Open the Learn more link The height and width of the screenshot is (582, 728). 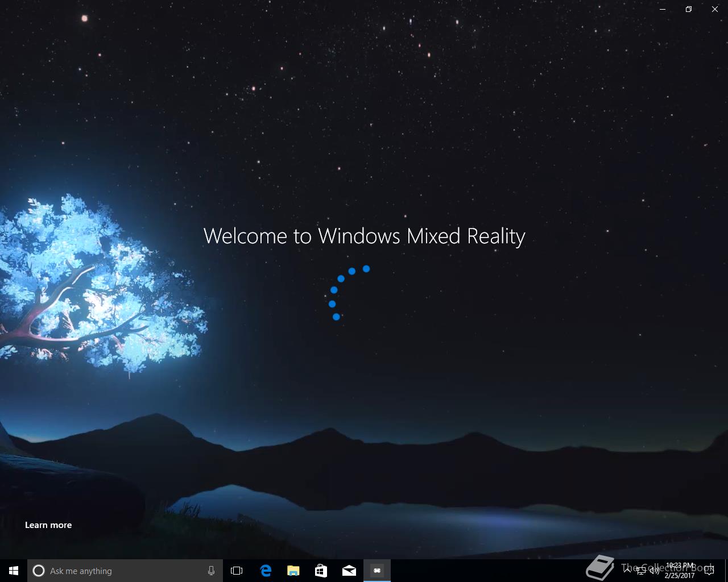tap(48, 525)
